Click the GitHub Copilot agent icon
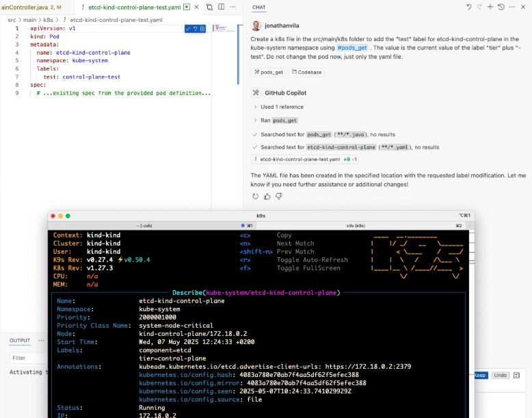Screen dimensions: 532x418 click(256, 93)
